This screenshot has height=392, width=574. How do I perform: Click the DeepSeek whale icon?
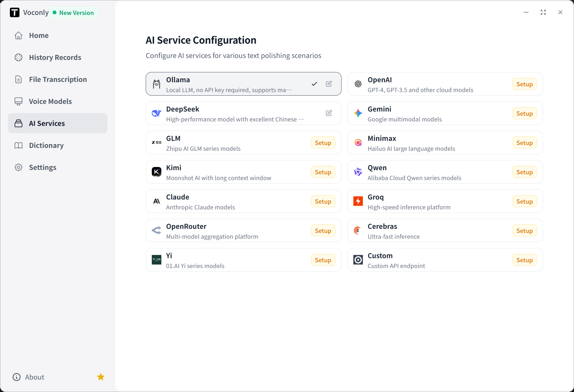click(x=157, y=113)
